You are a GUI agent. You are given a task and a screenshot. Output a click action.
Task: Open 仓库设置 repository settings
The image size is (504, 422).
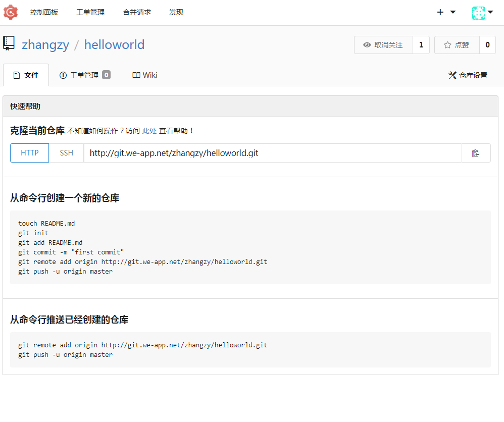tap(468, 75)
